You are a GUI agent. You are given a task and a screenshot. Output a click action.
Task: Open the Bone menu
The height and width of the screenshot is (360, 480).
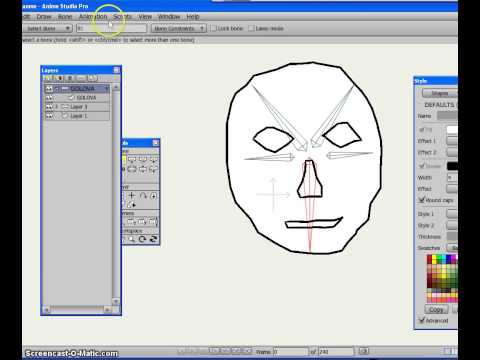pos(65,17)
